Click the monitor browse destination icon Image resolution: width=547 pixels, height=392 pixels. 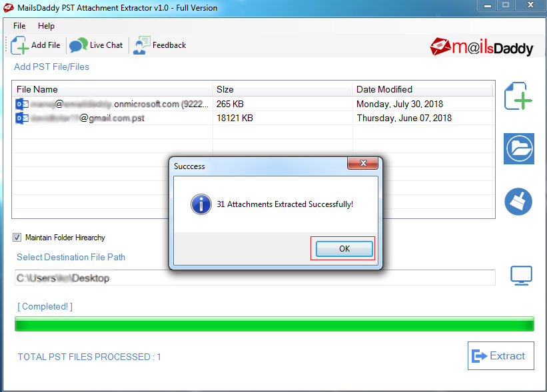[521, 276]
